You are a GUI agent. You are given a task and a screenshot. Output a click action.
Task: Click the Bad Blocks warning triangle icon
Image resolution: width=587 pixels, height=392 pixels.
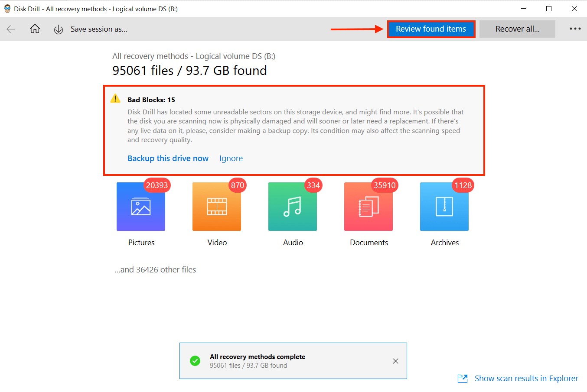tap(115, 99)
